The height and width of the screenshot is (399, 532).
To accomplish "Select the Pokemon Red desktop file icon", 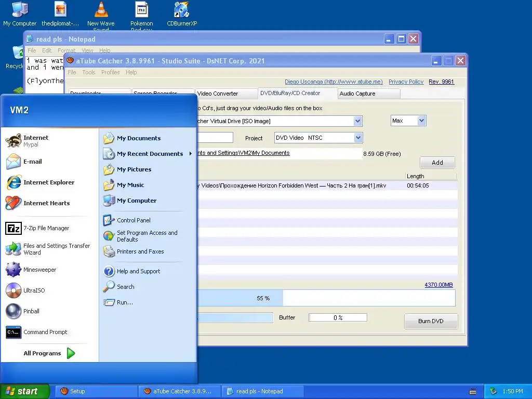I will coord(141,15).
